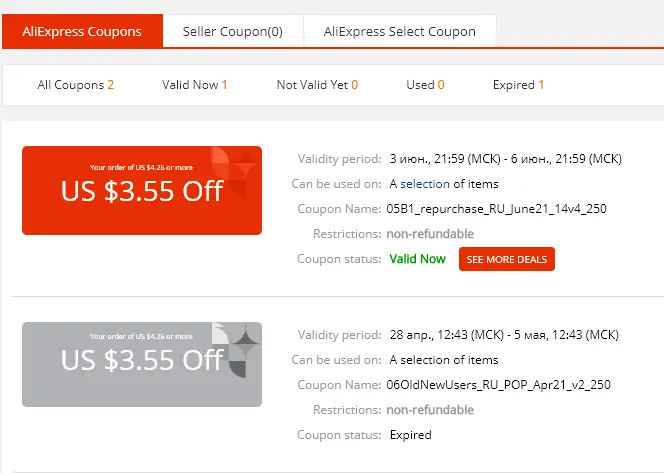Screen dimensions: 664x473
Task: Click the star graphic on gray coupon
Action: tap(245, 341)
